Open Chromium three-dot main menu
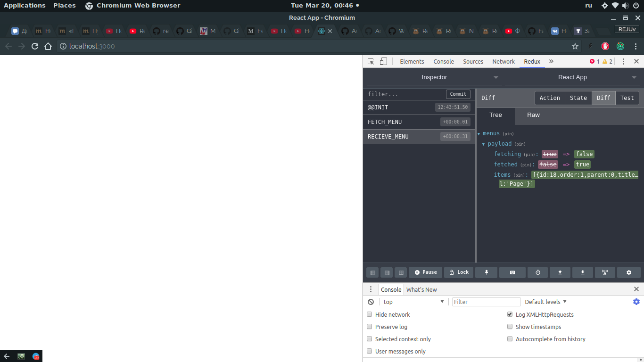This screenshot has height=362, width=644. (636, 46)
